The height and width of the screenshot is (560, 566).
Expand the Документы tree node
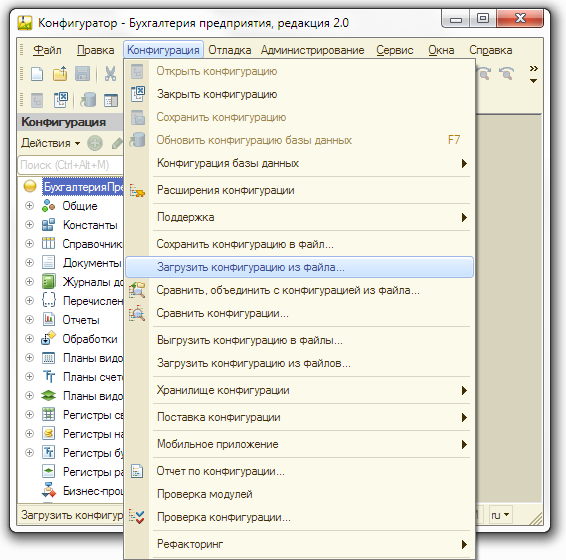pyautogui.click(x=29, y=262)
